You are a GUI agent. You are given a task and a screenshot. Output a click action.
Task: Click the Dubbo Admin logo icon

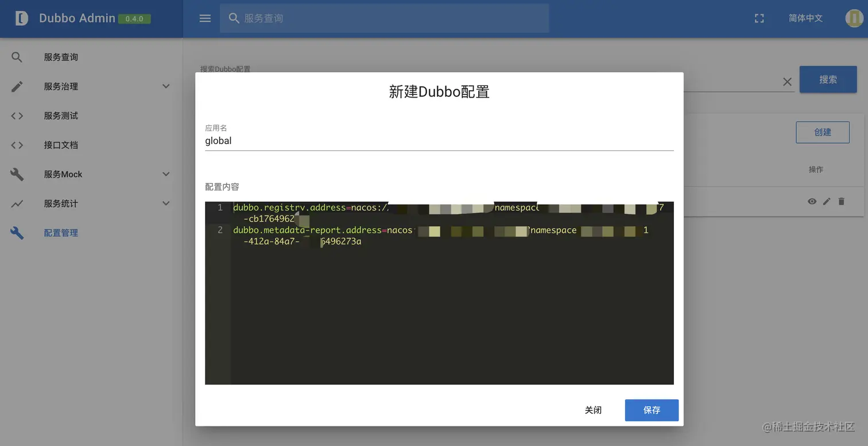(x=21, y=18)
